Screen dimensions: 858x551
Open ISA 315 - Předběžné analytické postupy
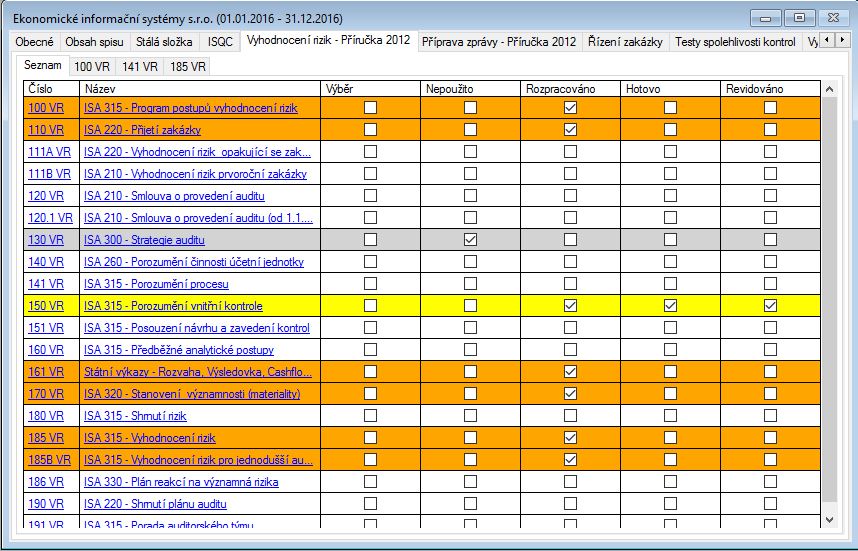click(x=179, y=349)
